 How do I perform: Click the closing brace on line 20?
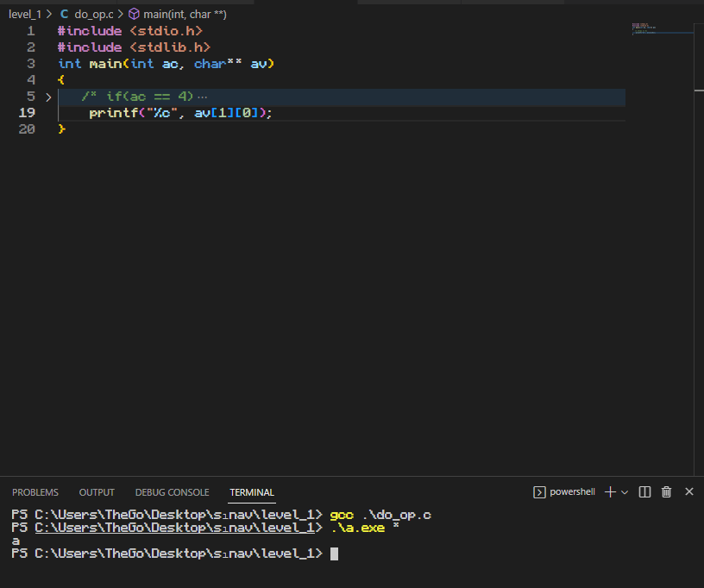click(62, 129)
